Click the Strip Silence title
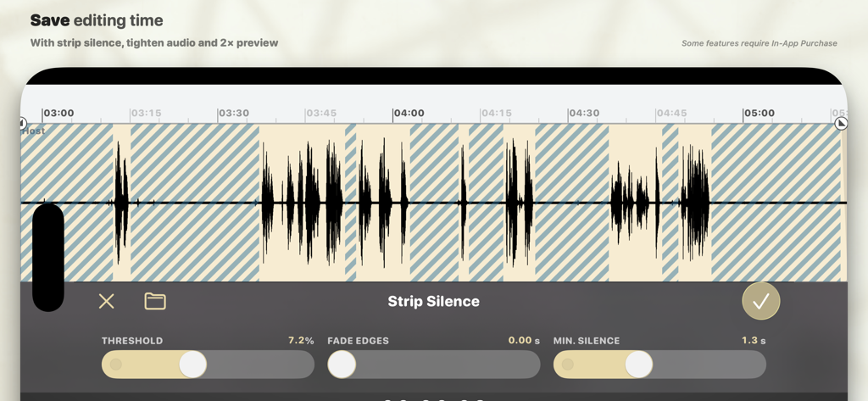The height and width of the screenshot is (401, 868). 433,301
